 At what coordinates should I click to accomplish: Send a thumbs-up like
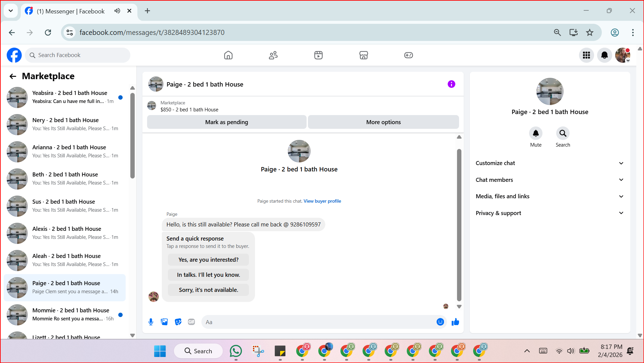[455, 322]
